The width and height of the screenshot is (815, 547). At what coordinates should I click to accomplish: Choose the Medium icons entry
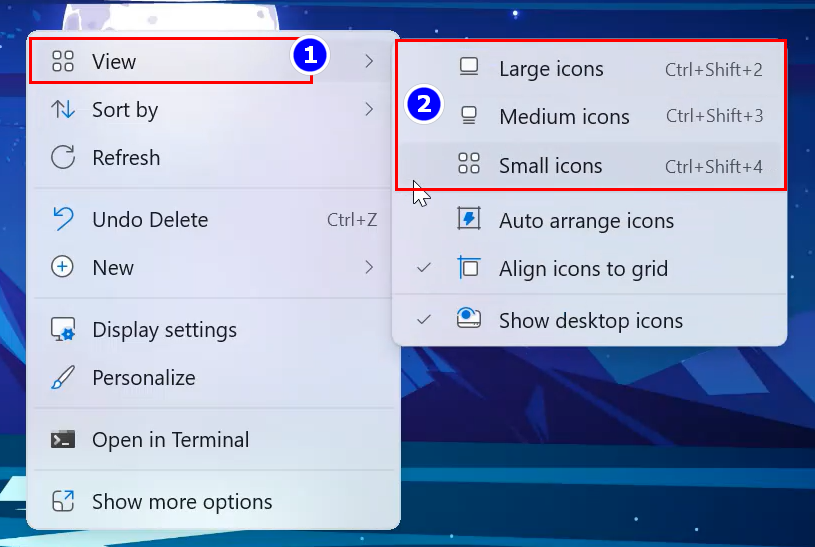pos(564,117)
